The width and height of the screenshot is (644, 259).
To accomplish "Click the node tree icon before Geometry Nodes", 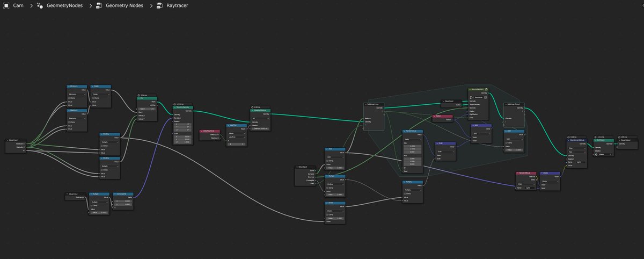I will (99, 5).
